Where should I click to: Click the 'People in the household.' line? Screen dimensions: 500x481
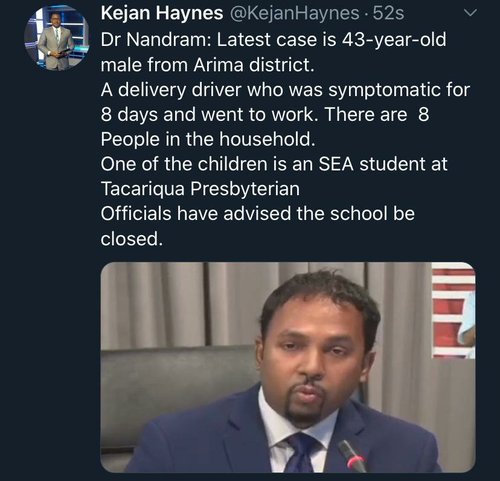[x=208, y=139]
